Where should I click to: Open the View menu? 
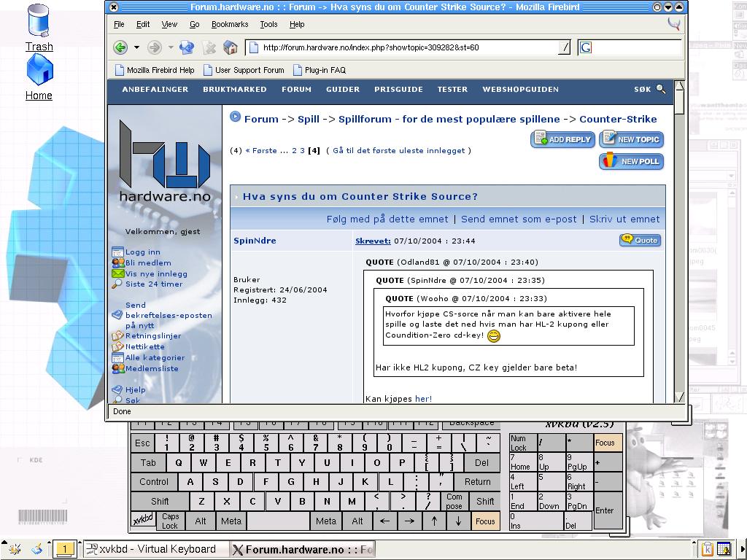point(169,24)
